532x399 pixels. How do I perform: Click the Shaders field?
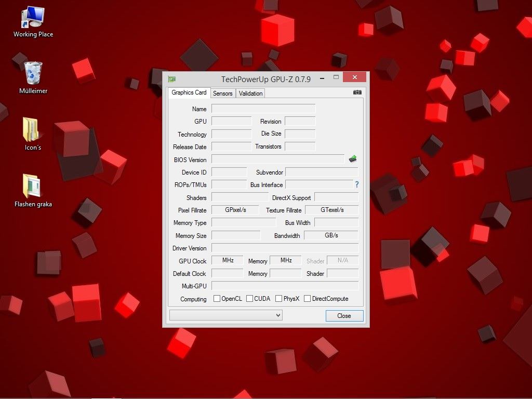(240, 197)
